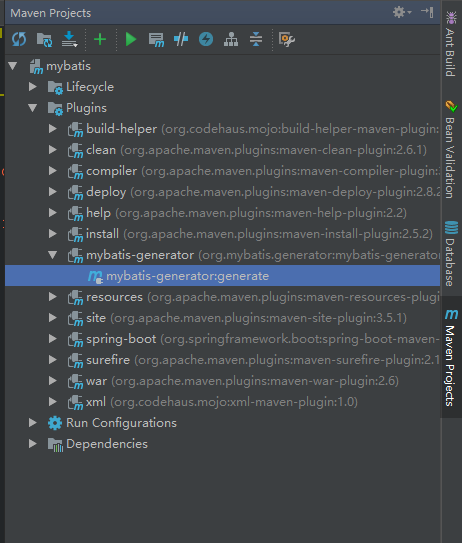The height and width of the screenshot is (543, 462).
Task: Collapse the mybatis root project node
Action: (x=13, y=66)
